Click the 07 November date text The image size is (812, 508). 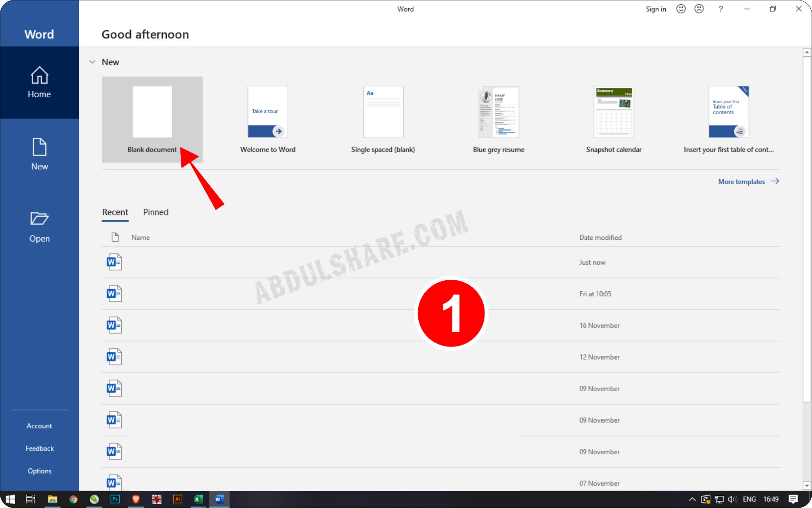tap(599, 483)
